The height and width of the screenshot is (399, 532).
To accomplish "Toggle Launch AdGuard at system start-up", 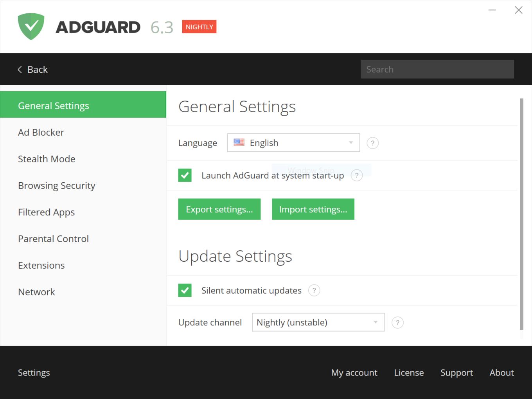I will (185, 175).
